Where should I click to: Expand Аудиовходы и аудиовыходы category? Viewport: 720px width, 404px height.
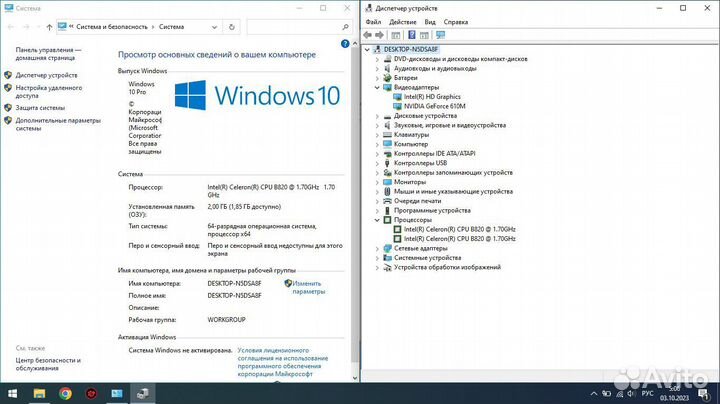tap(377, 68)
